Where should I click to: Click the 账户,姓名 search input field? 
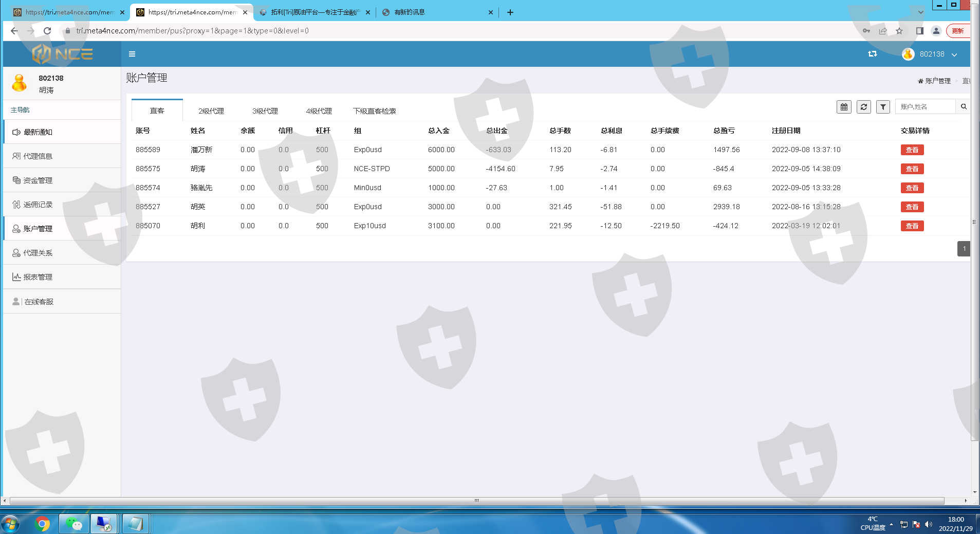click(x=925, y=107)
